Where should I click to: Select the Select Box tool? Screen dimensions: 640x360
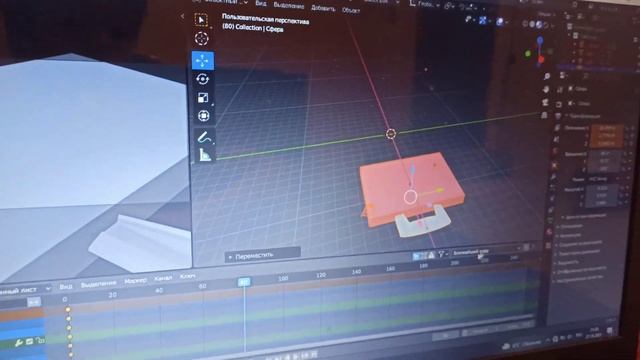[201, 20]
